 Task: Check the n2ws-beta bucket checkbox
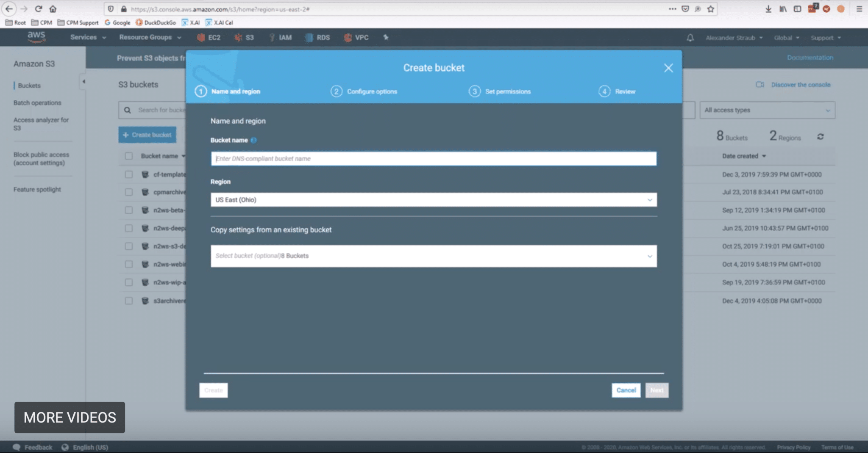129,210
